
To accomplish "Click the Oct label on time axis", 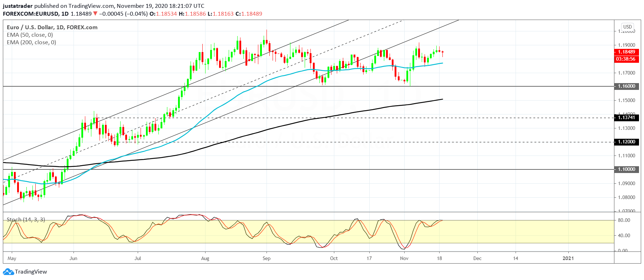I will (334, 258).
